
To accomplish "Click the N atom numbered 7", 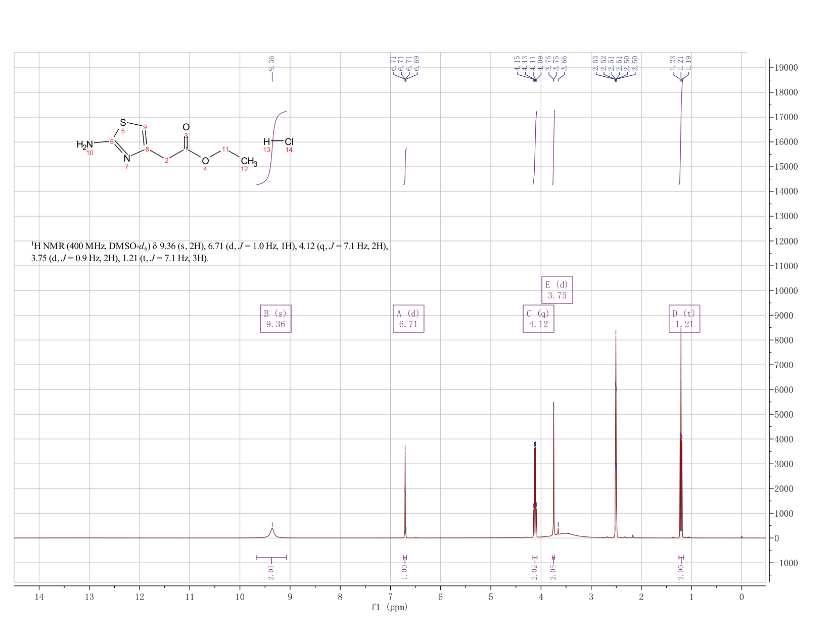I will click(x=127, y=159).
